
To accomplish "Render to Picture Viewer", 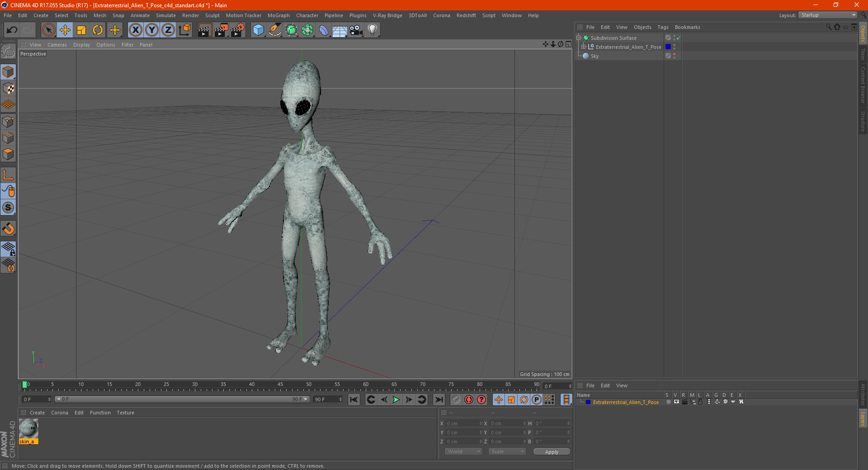I will tap(221, 30).
